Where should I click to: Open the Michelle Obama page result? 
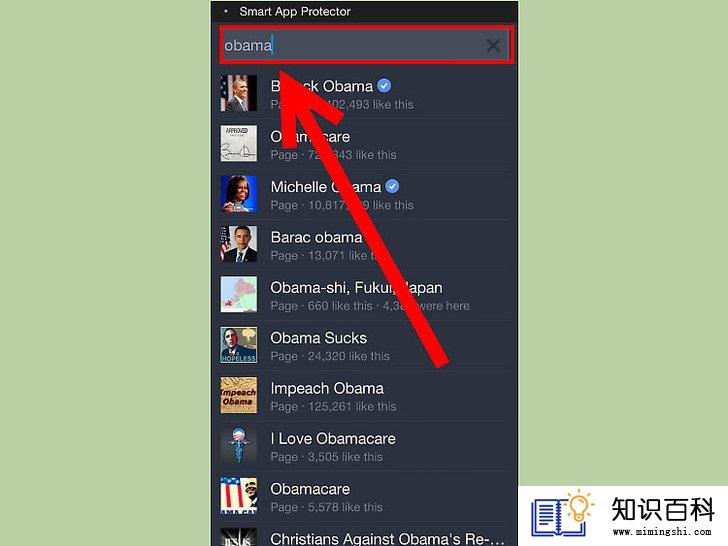point(366,194)
